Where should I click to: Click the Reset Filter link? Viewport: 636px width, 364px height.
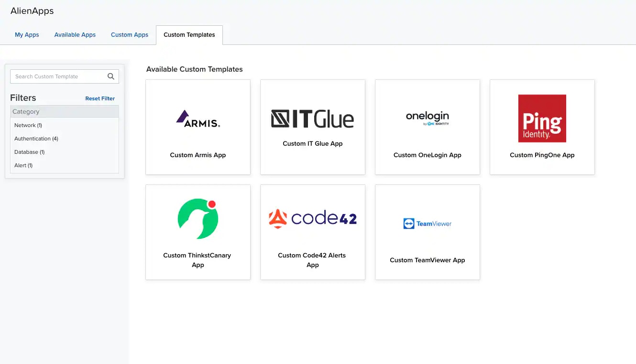pyautogui.click(x=100, y=98)
